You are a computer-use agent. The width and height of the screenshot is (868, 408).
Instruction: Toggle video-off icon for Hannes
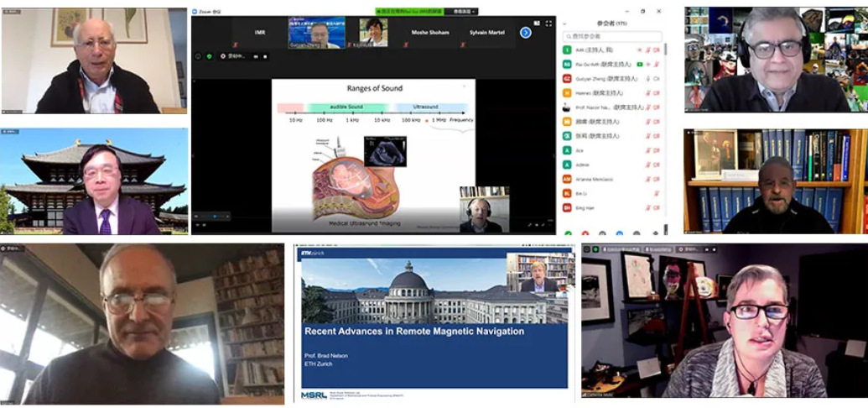point(657,93)
